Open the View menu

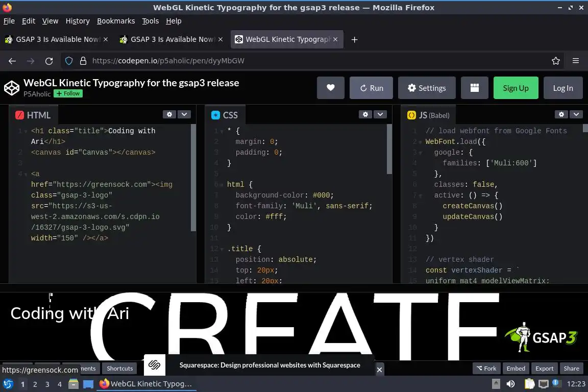point(50,21)
